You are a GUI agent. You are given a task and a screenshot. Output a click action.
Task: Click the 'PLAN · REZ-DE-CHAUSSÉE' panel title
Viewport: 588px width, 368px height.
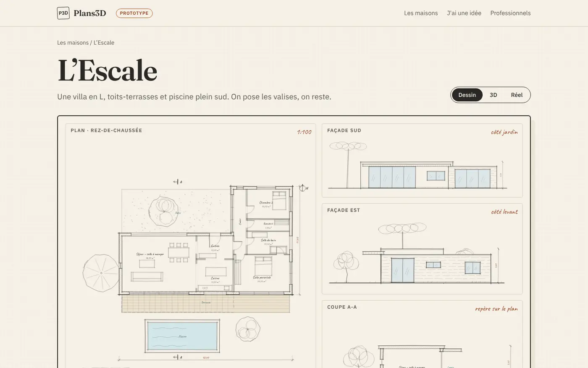pyautogui.click(x=106, y=130)
